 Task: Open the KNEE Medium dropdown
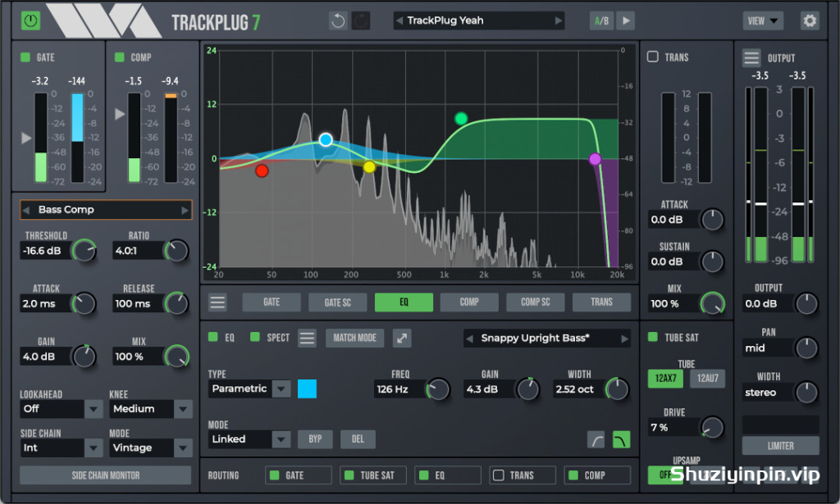coord(151,409)
